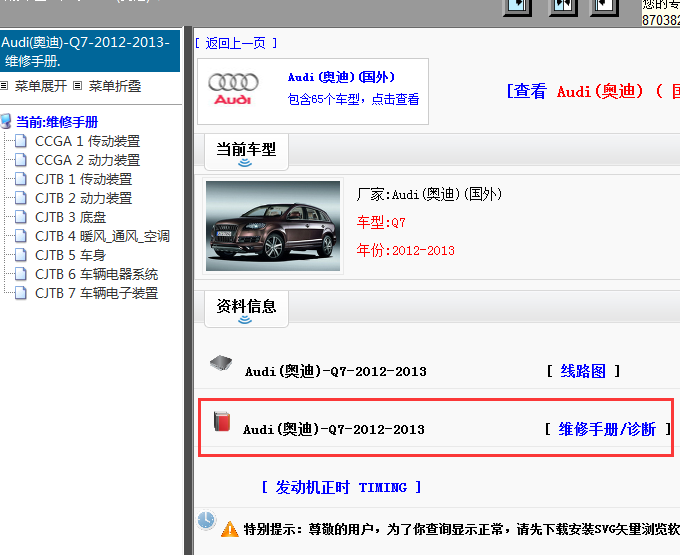Select CJTB 2 动力装置 in the tree
The height and width of the screenshot is (555, 680).
[83, 198]
